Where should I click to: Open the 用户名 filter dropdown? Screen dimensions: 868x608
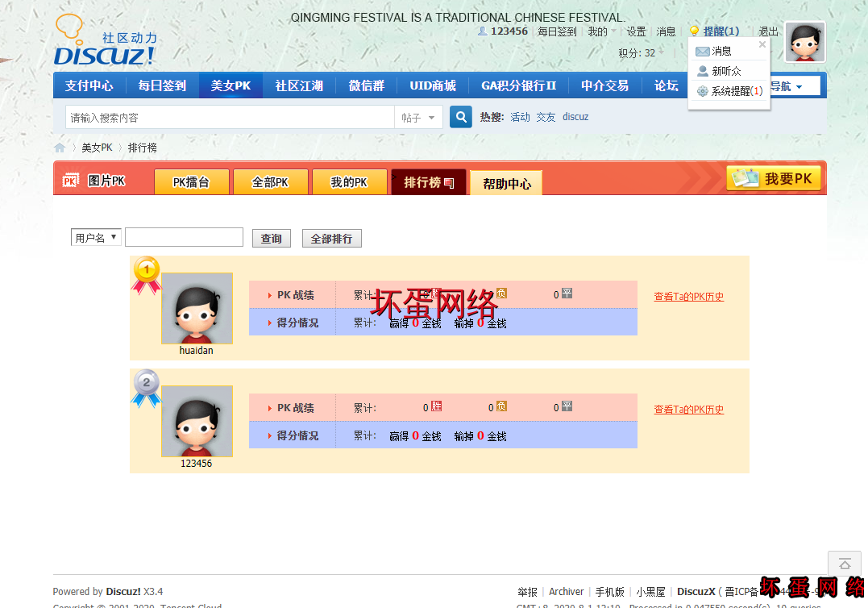pyautogui.click(x=96, y=238)
